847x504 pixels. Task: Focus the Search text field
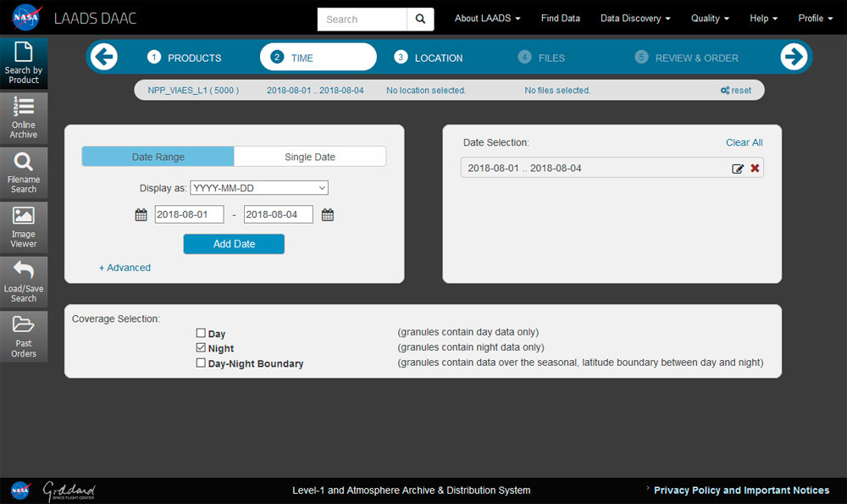[362, 19]
